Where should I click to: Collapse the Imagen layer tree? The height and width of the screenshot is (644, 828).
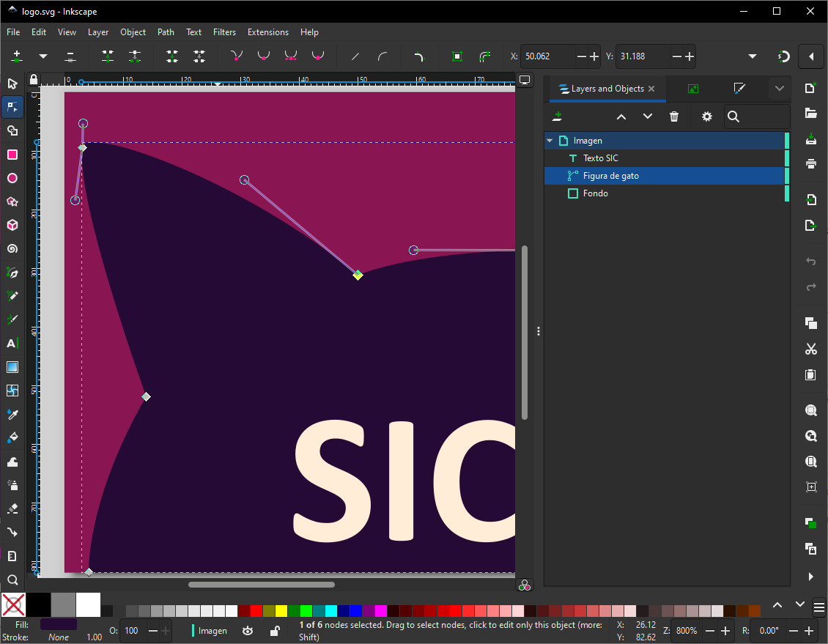tap(550, 141)
